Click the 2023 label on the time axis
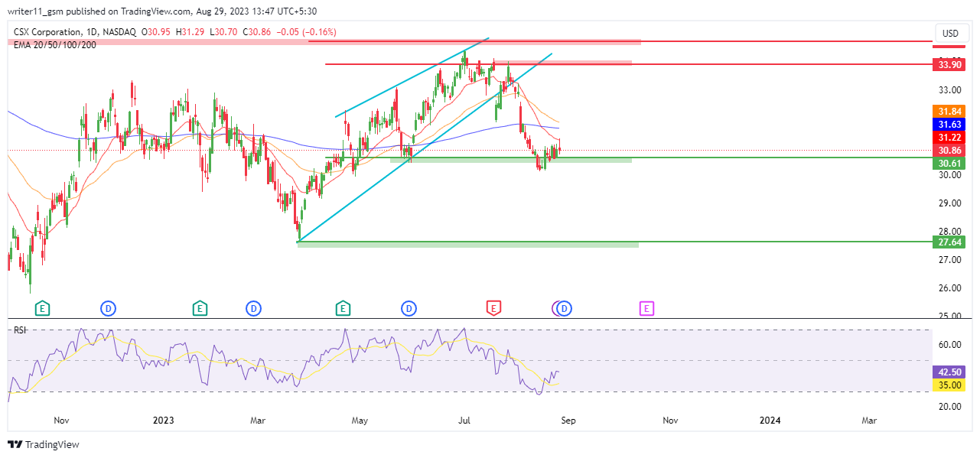This screenshot has height=458, width=980. [163, 420]
